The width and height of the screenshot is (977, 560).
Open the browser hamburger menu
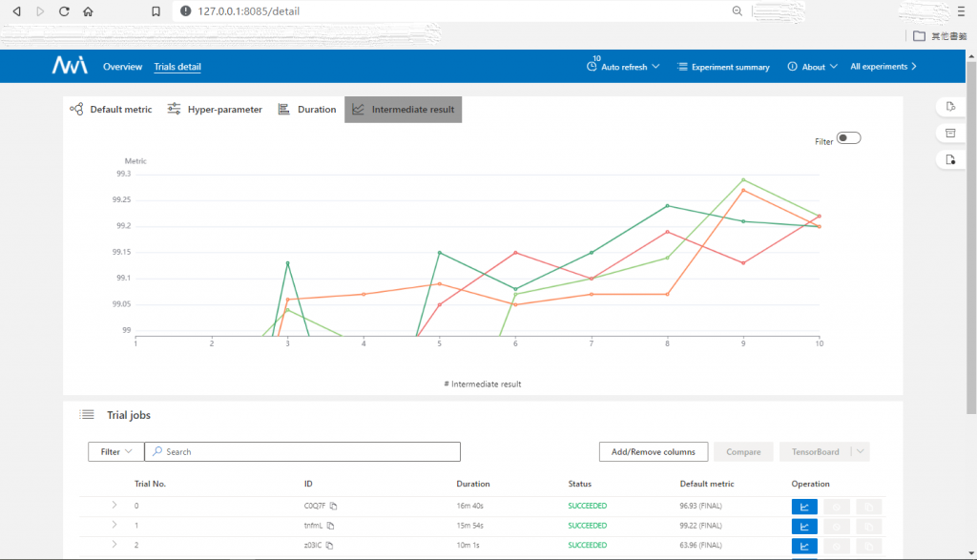pos(962,11)
